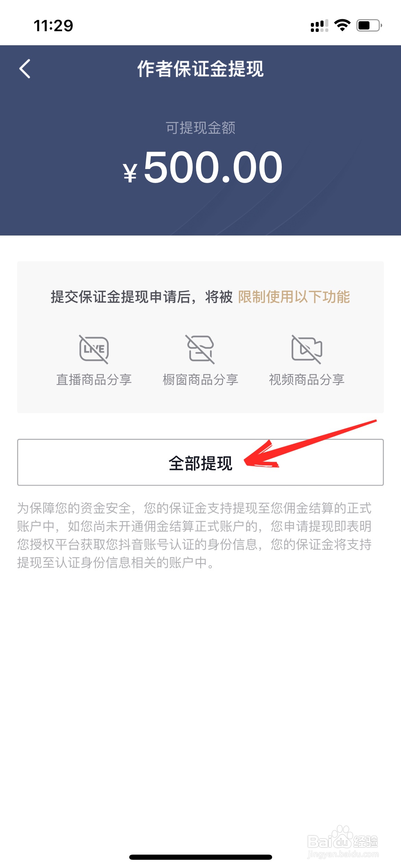401x868 pixels.
Task: Select the 视频商品分享 label
Action: pos(307,379)
